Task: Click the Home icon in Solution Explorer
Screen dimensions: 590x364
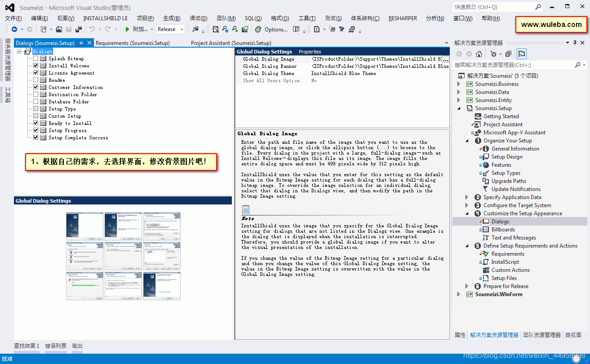Action: click(x=479, y=54)
